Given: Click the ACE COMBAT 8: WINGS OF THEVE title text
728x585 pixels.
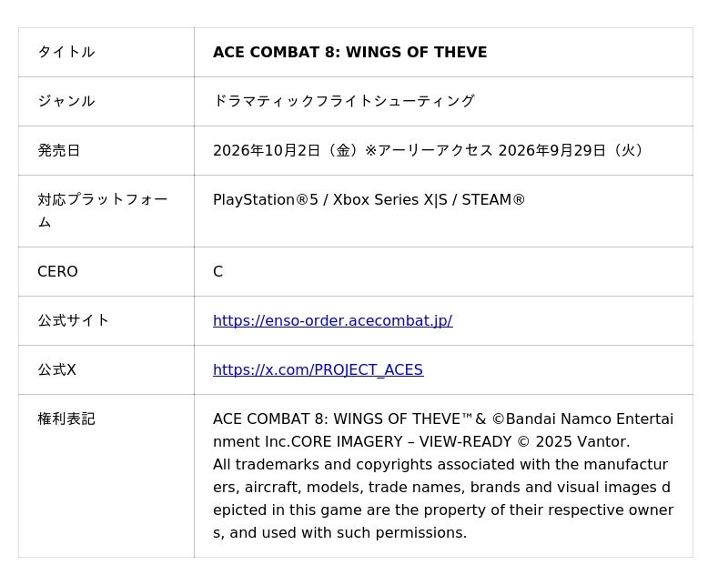Looking at the screenshot, I should point(350,52).
